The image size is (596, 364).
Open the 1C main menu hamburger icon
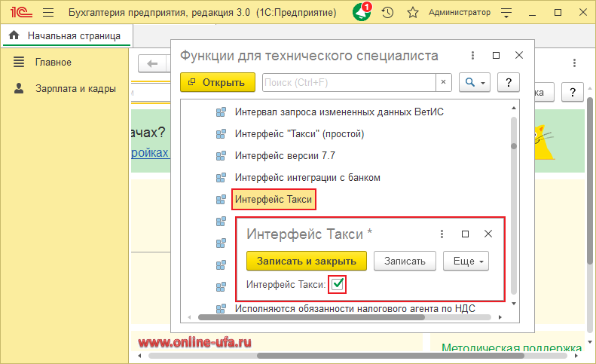point(48,13)
